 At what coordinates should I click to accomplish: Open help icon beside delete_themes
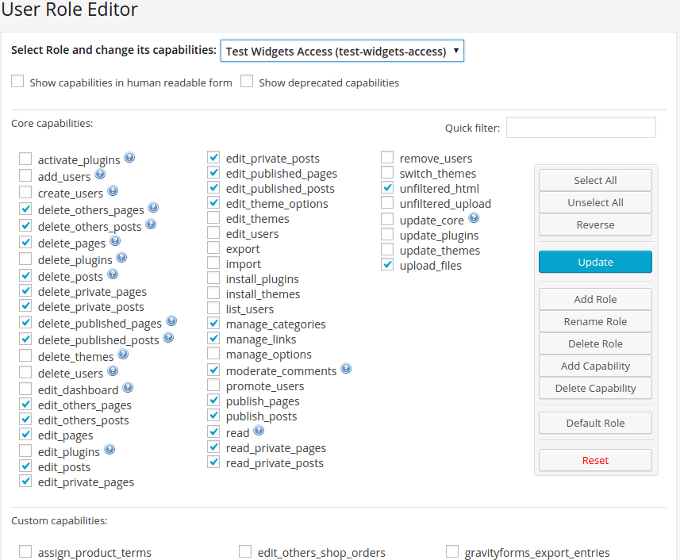(124, 354)
